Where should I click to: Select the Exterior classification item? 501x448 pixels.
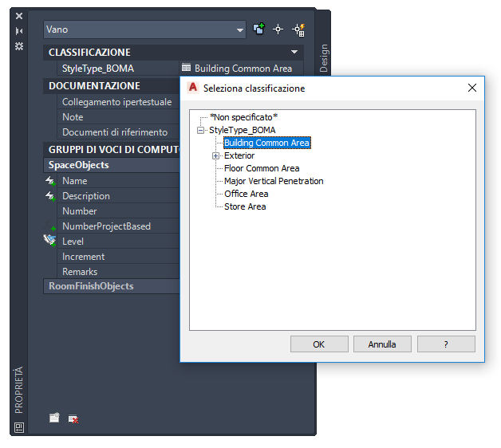pos(239,155)
